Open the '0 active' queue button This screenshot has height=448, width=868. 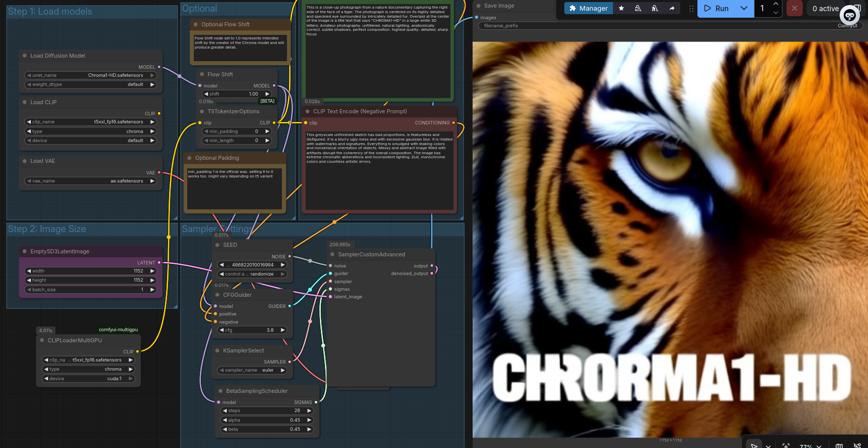click(825, 9)
